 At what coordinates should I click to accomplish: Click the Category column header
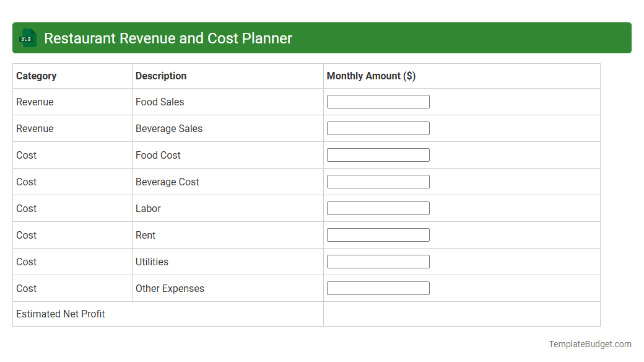coord(37,76)
